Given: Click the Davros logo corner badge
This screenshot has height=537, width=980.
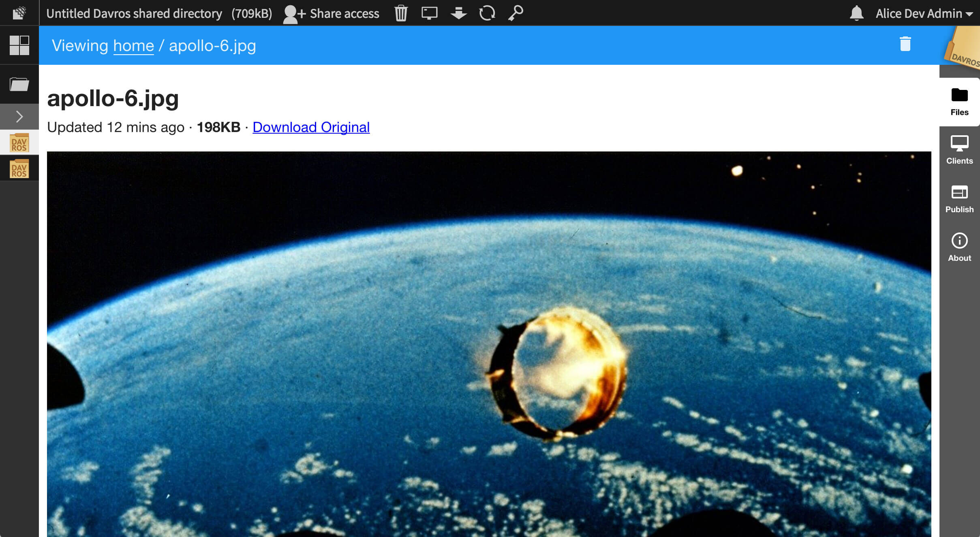Looking at the screenshot, I should (x=963, y=48).
